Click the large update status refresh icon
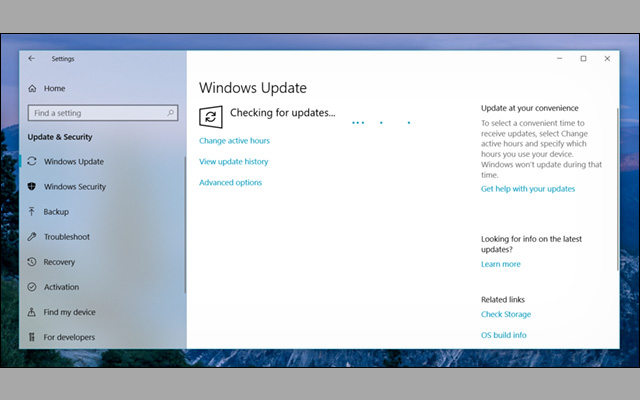Viewport: 640px width, 400px height. 211,116
